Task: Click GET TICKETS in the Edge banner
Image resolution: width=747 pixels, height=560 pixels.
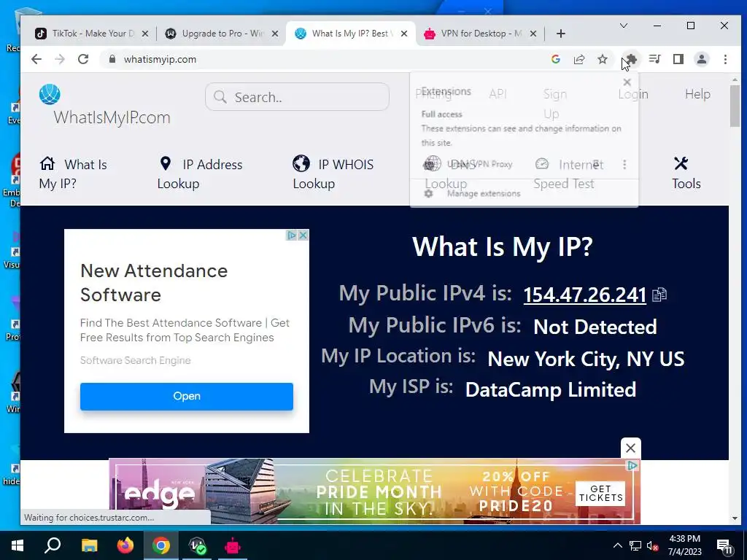Action: 600,494
